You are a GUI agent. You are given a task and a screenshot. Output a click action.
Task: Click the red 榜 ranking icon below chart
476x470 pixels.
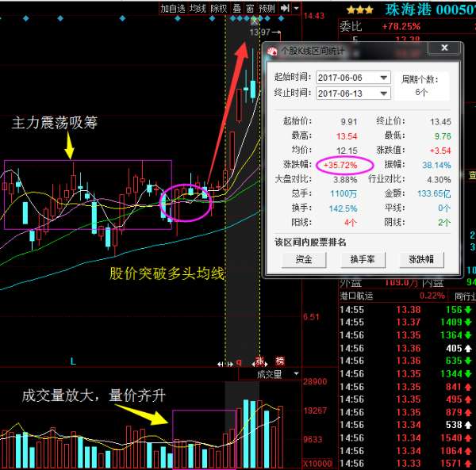pyautogui.click(x=278, y=362)
